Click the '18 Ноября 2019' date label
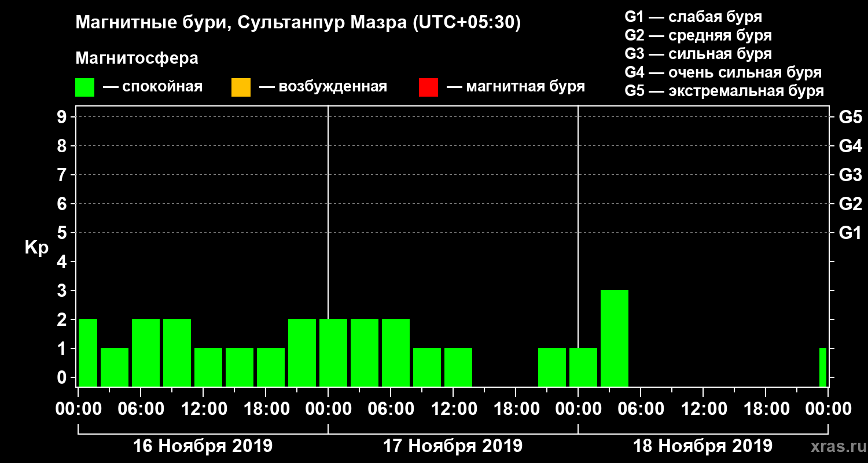This screenshot has width=868, height=463. [x=703, y=446]
